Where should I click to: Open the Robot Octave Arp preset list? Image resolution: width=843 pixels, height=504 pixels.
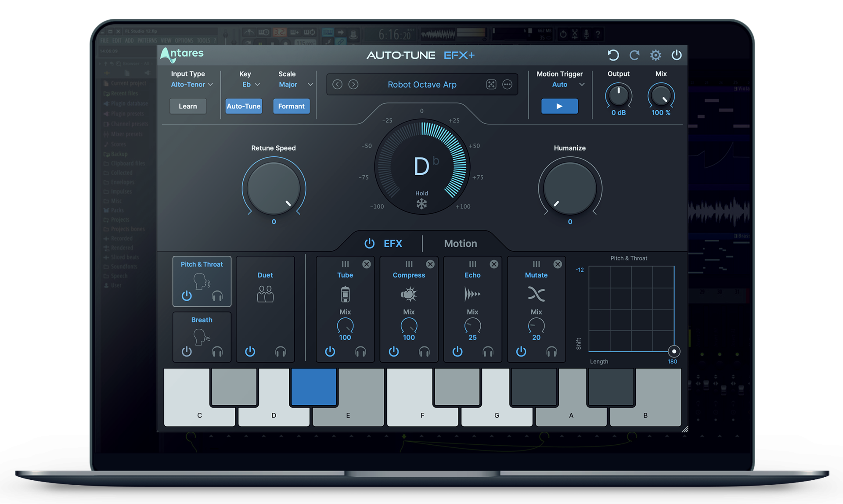(422, 84)
